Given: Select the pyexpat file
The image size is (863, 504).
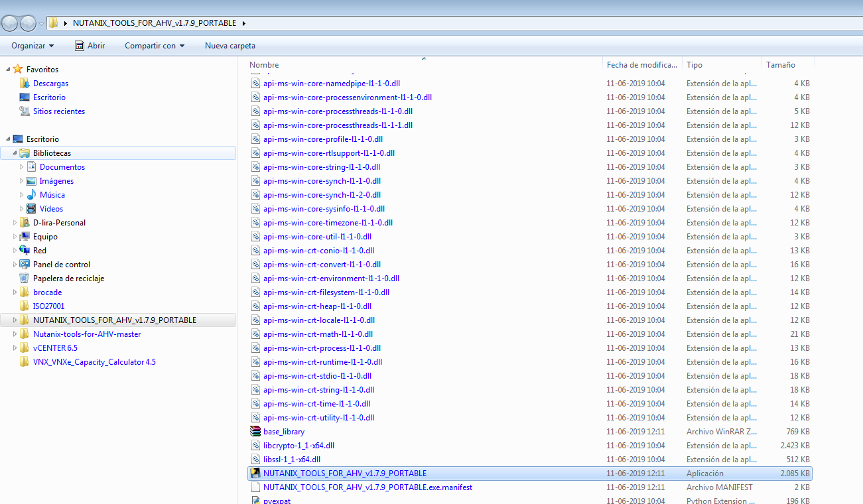Looking at the screenshot, I should [x=278, y=501].
